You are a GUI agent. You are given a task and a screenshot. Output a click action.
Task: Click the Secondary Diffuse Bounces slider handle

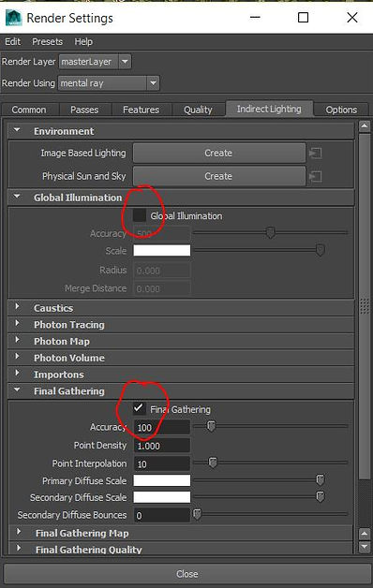coord(197,515)
